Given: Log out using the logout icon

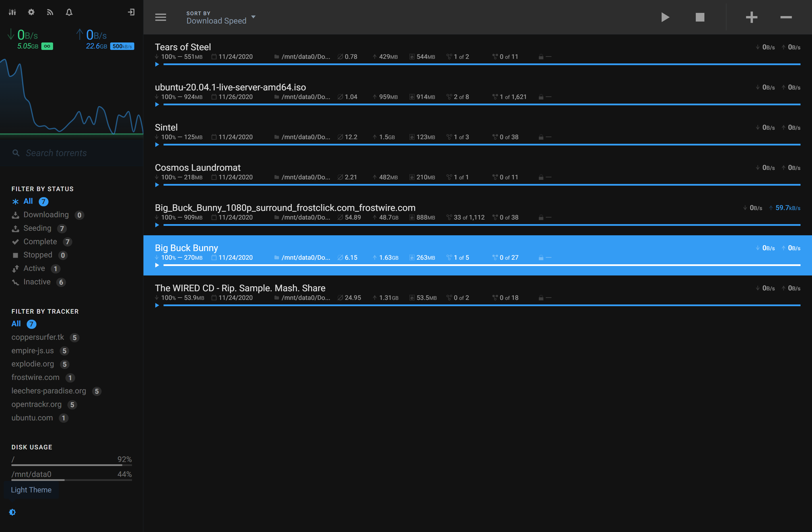Looking at the screenshot, I should pos(131,12).
